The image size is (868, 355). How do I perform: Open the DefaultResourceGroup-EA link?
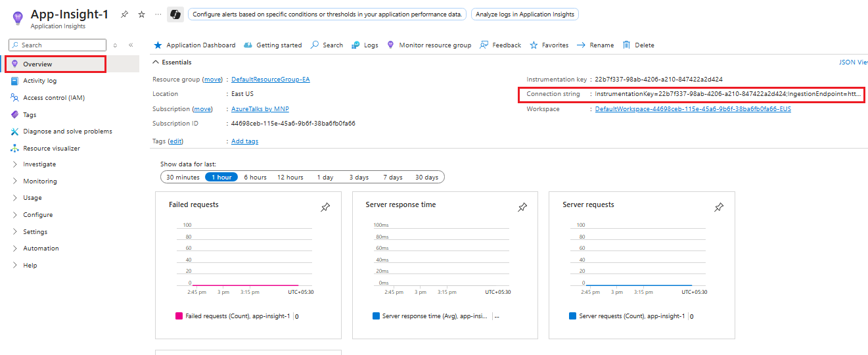pyautogui.click(x=270, y=80)
